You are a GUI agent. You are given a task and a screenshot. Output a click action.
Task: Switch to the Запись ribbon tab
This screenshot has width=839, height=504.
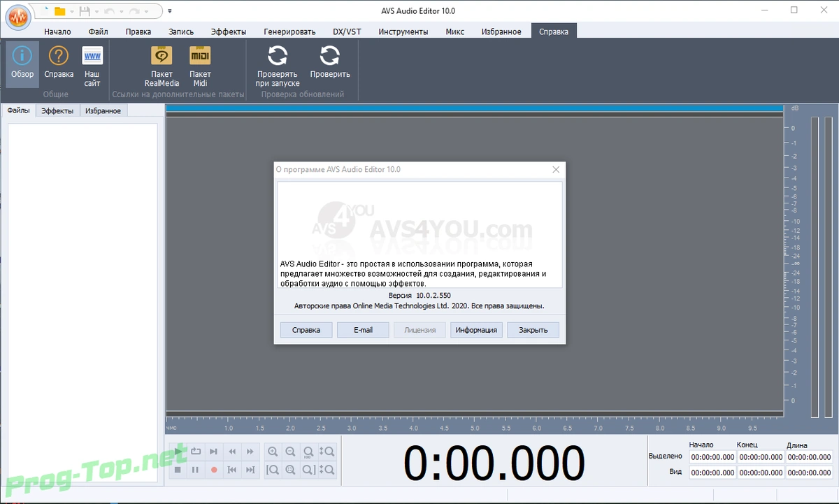181,31
